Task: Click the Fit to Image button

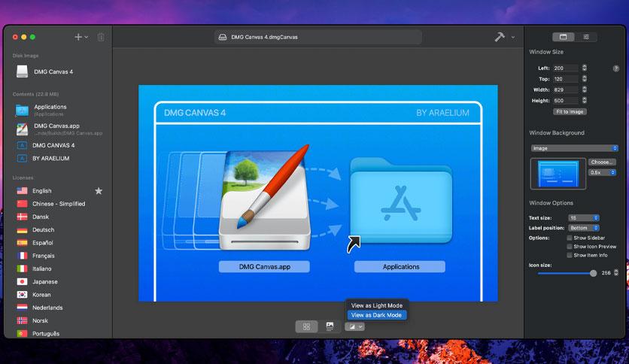Action: click(570, 112)
